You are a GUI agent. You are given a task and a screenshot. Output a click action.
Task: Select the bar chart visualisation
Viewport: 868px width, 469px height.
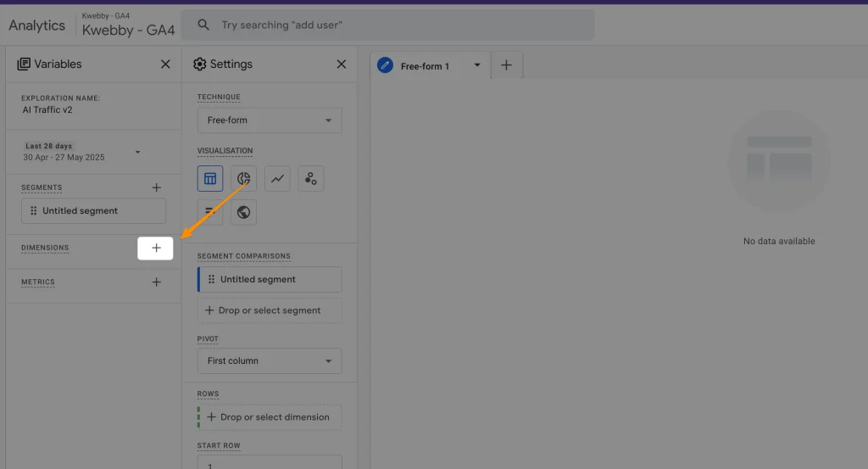point(210,212)
